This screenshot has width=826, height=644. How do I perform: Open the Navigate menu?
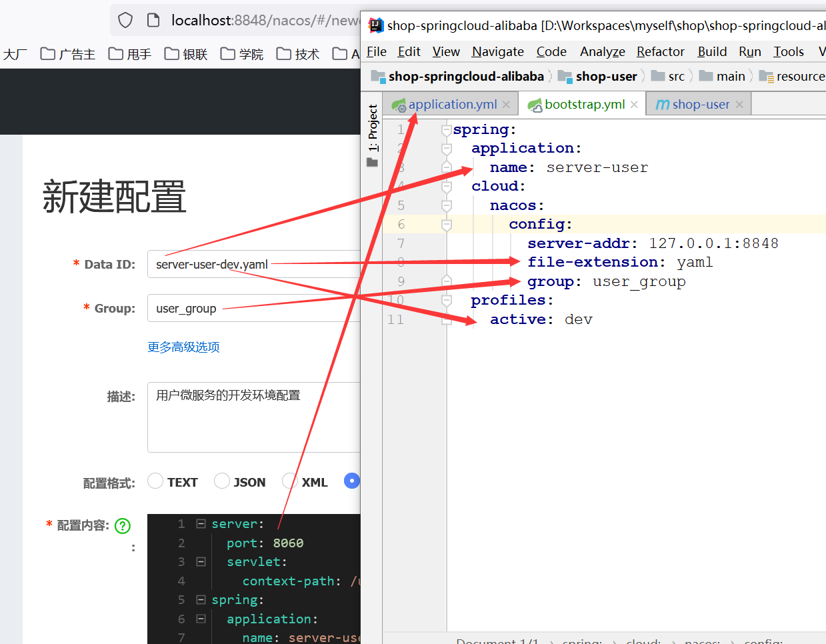[497, 51]
